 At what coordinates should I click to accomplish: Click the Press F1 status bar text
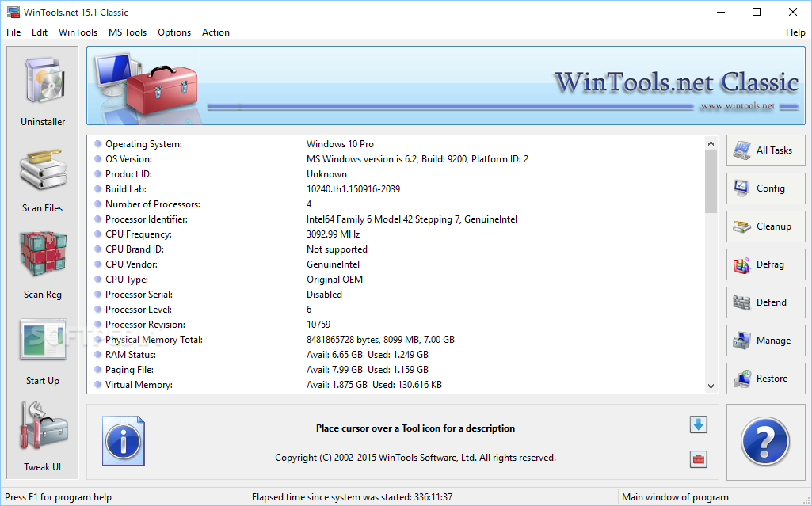(58, 497)
